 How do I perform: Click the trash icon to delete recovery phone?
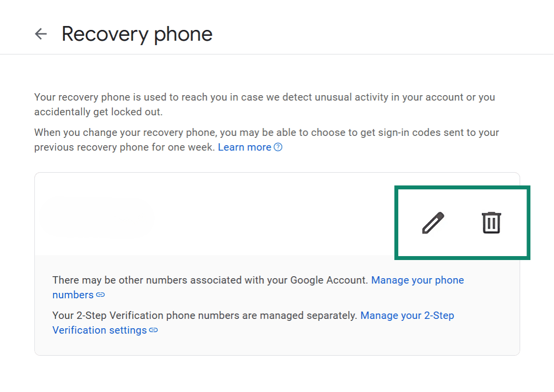click(491, 222)
